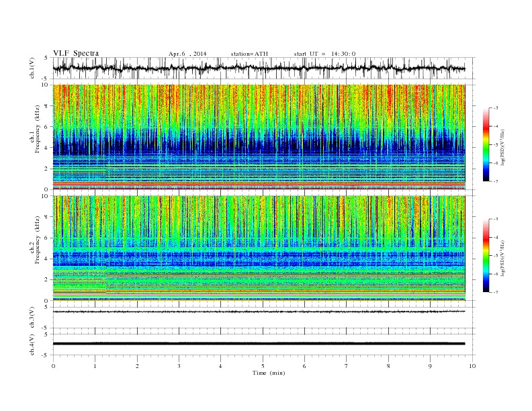Click the "station=ATH" header label
532x411 pixels.
pos(249,54)
